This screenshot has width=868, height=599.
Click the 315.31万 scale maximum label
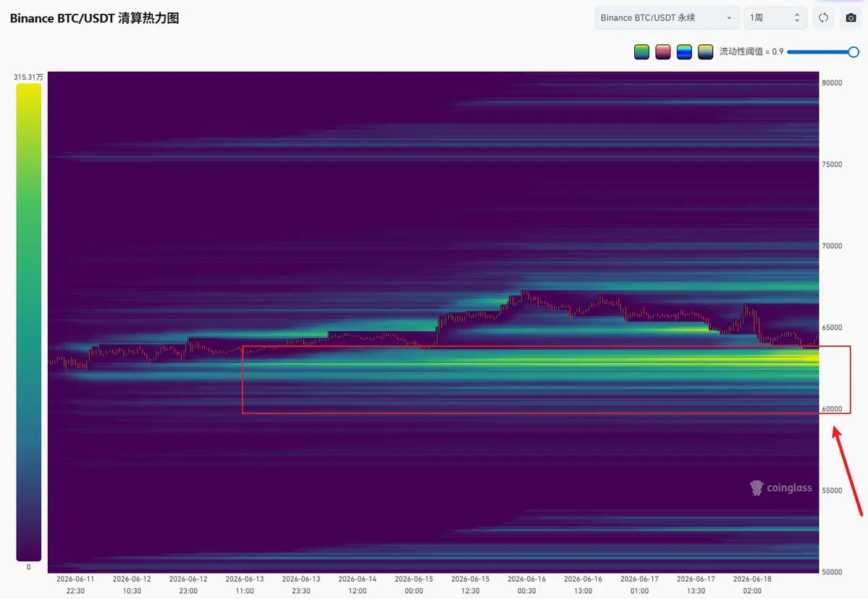pyautogui.click(x=28, y=77)
